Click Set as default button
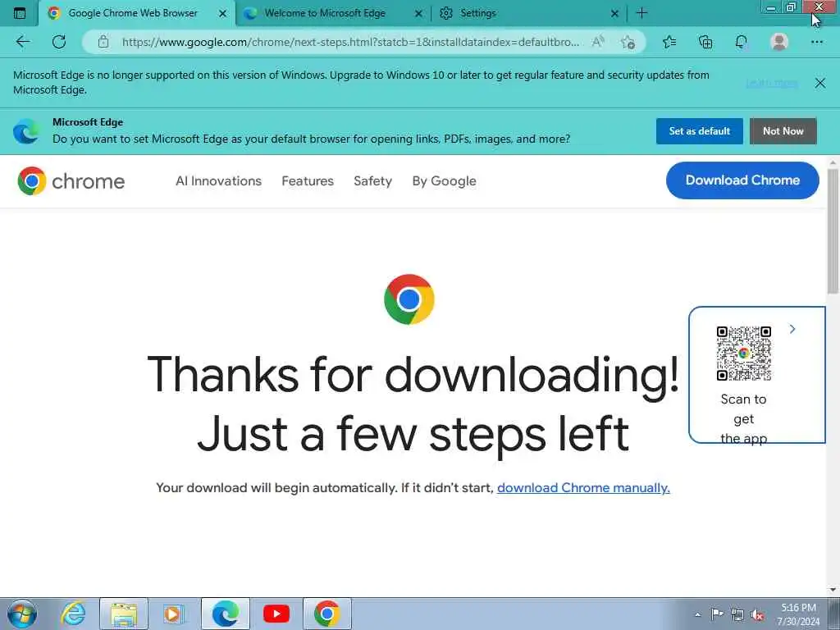 (699, 131)
